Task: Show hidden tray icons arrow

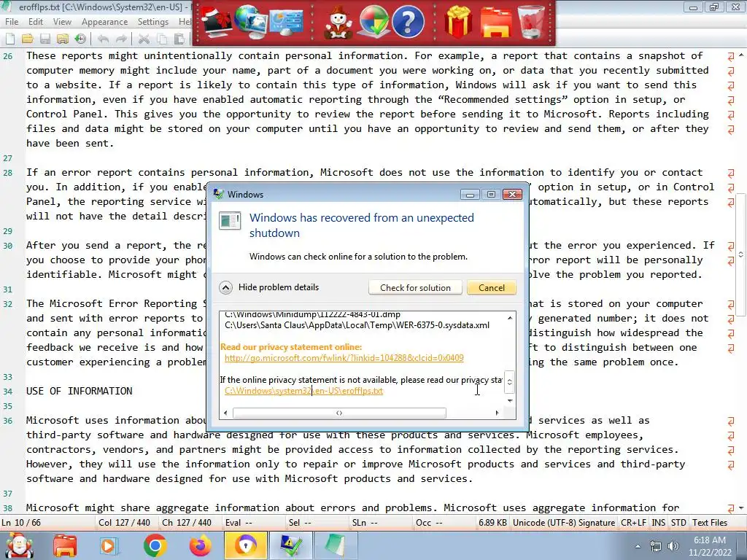Action: pos(638,546)
